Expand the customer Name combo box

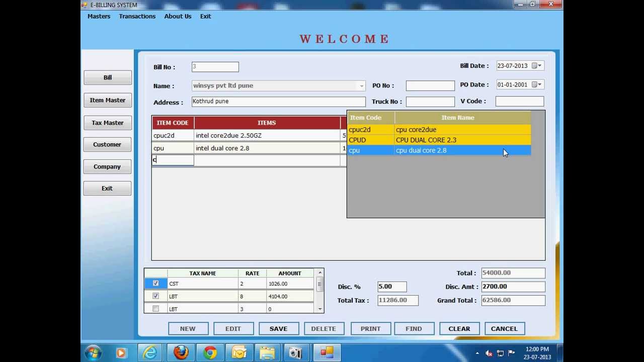coord(361,86)
